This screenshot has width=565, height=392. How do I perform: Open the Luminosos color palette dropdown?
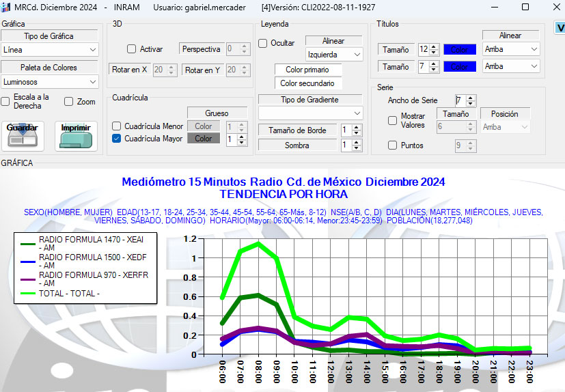[50, 82]
